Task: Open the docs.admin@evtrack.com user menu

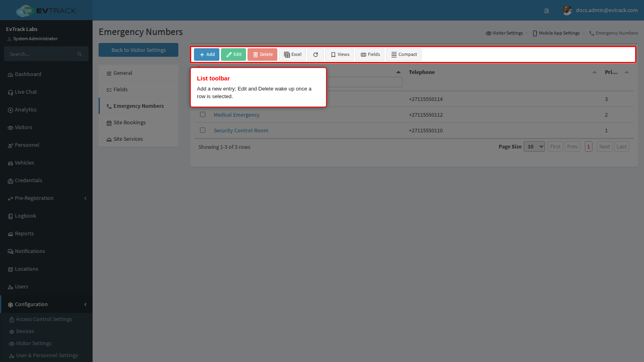Action: click(x=600, y=10)
